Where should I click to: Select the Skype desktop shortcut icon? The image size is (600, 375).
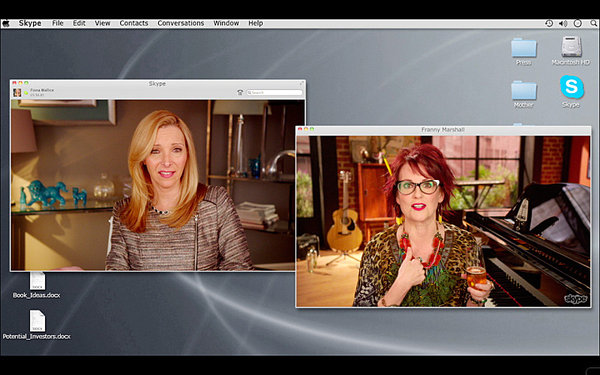tap(572, 91)
